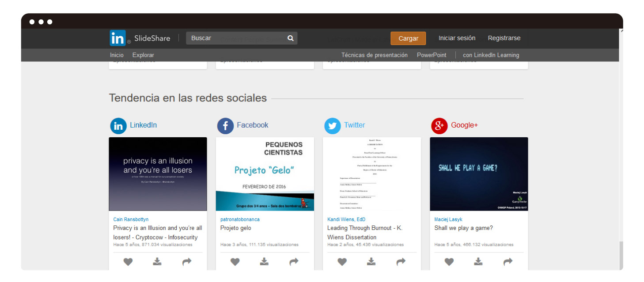Viewport: 644px width, 282px height.
Task: Open PowerPoint menu item
Action: (x=432, y=55)
